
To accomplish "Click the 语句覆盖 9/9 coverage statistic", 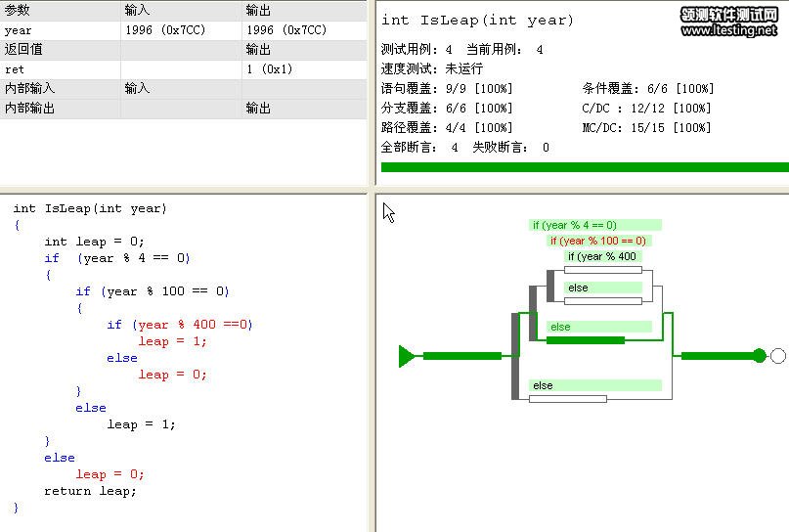I will [x=446, y=89].
